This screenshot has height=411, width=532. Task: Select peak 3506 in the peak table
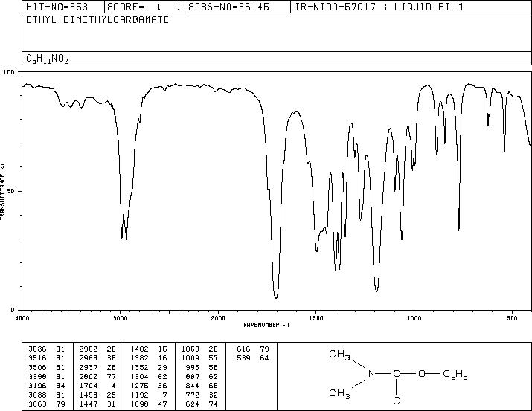point(46,367)
